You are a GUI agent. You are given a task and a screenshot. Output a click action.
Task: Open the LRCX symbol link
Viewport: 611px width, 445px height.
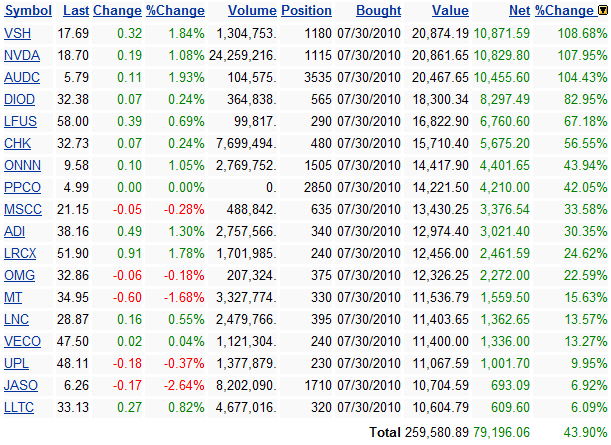tap(20, 254)
